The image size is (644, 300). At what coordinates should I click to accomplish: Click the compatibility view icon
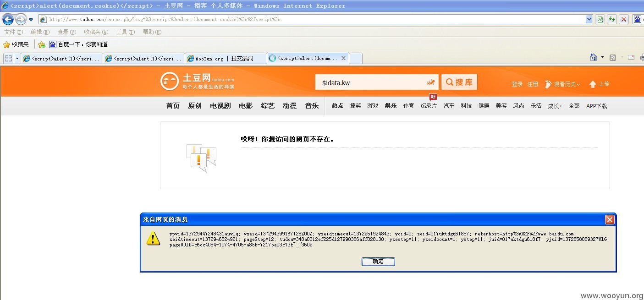(x=600, y=19)
